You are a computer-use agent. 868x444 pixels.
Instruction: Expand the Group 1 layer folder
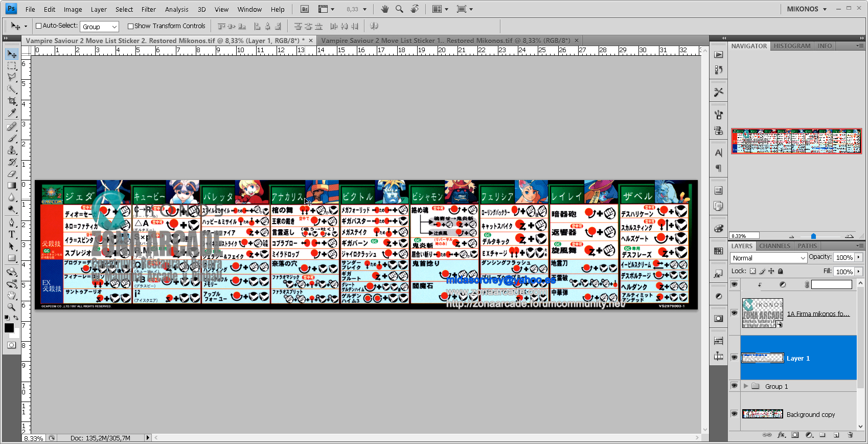pyautogui.click(x=746, y=386)
